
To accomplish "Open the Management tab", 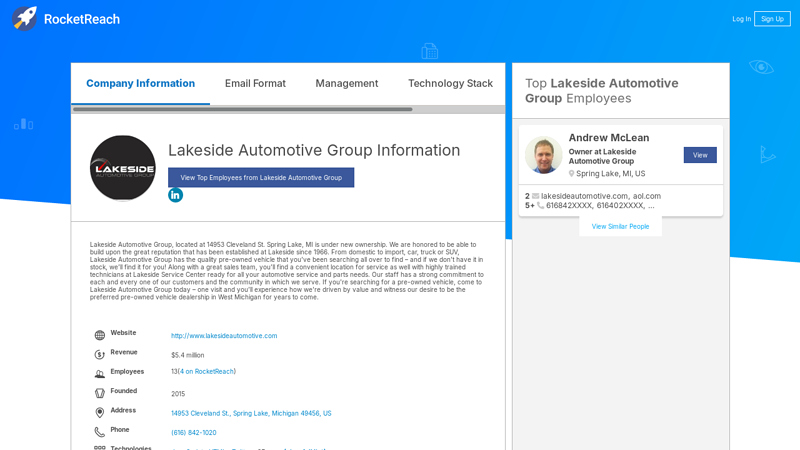I will (346, 84).
